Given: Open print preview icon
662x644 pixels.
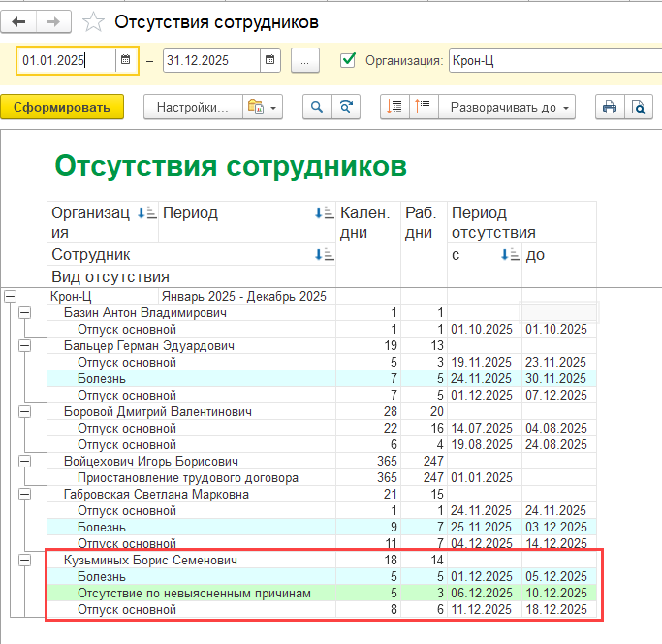Looking at the screenshot, I should click(638, 107).
